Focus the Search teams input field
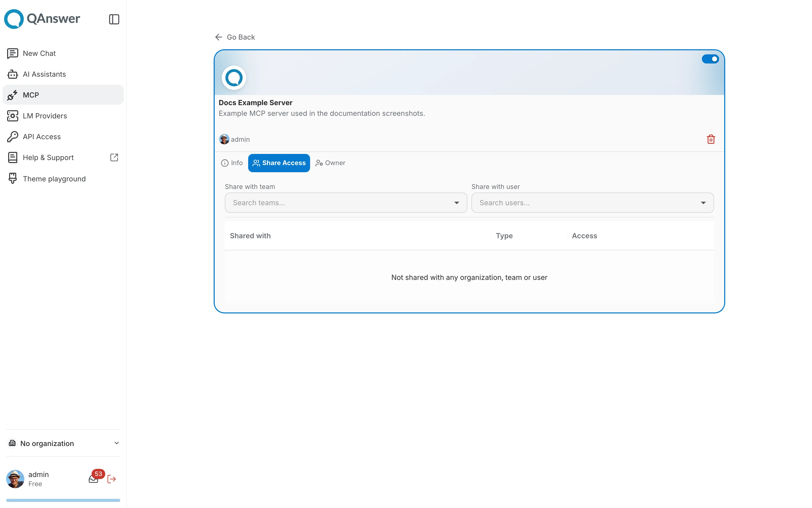 click(x=346, y=203)
